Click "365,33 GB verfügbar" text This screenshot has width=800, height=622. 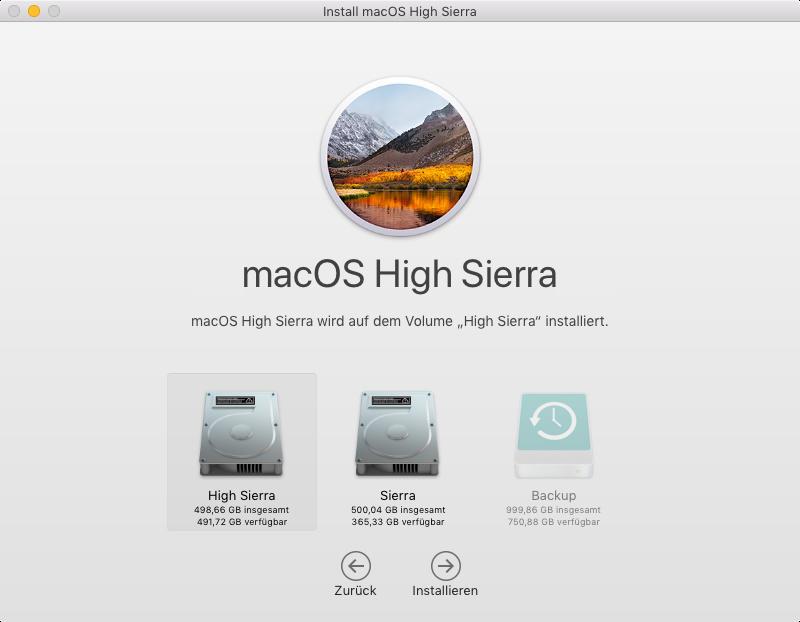(398, 522)
